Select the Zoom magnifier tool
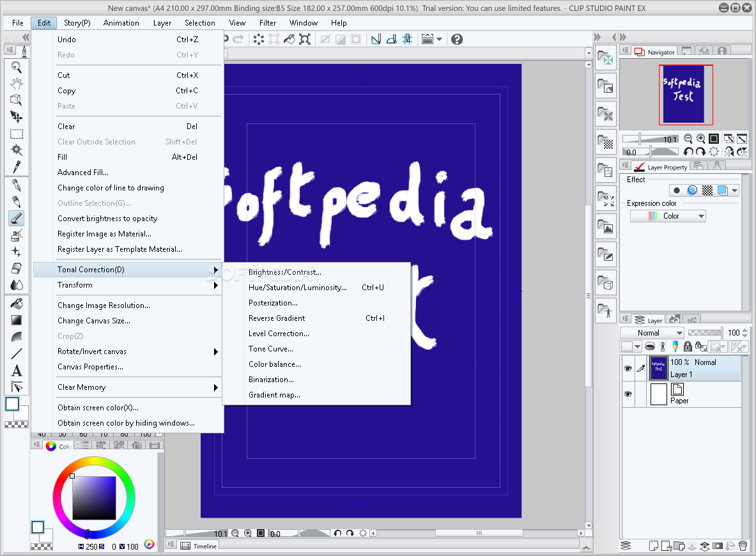This screenshot has width=756, height=556. [x=17, y=67]
